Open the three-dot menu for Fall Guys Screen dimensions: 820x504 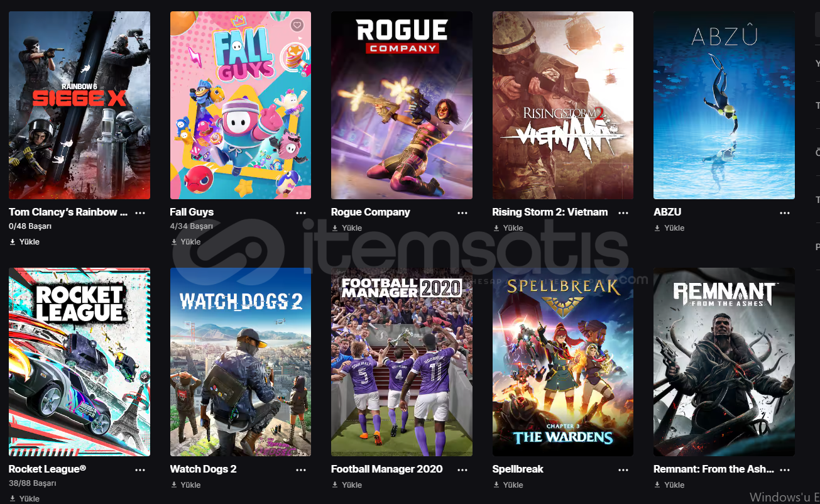[x=301, y=212]
